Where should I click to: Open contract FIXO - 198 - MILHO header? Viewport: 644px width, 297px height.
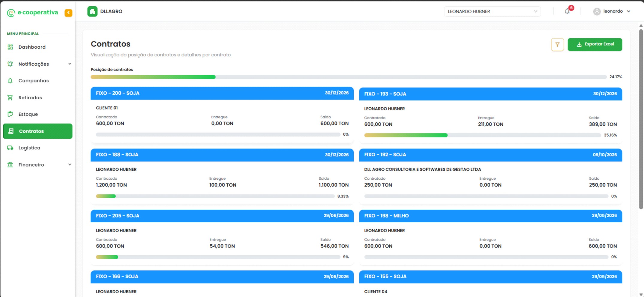(490, 216)
